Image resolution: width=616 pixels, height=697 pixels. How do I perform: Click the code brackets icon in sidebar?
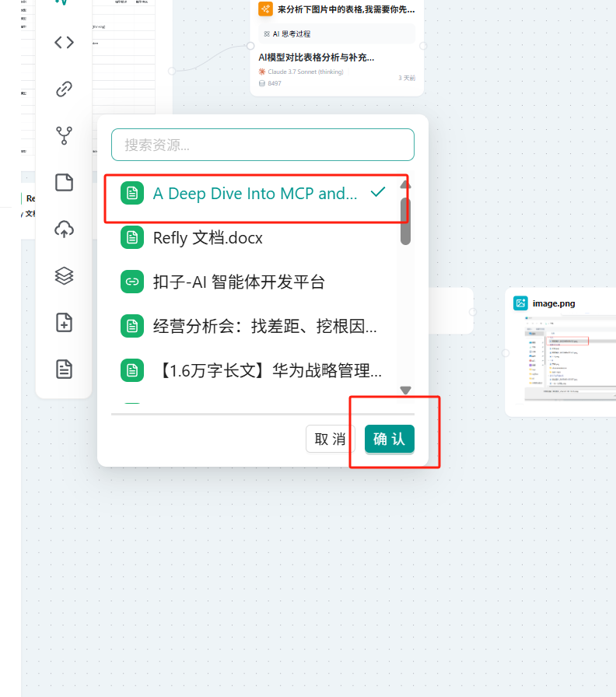coord(64,42)
